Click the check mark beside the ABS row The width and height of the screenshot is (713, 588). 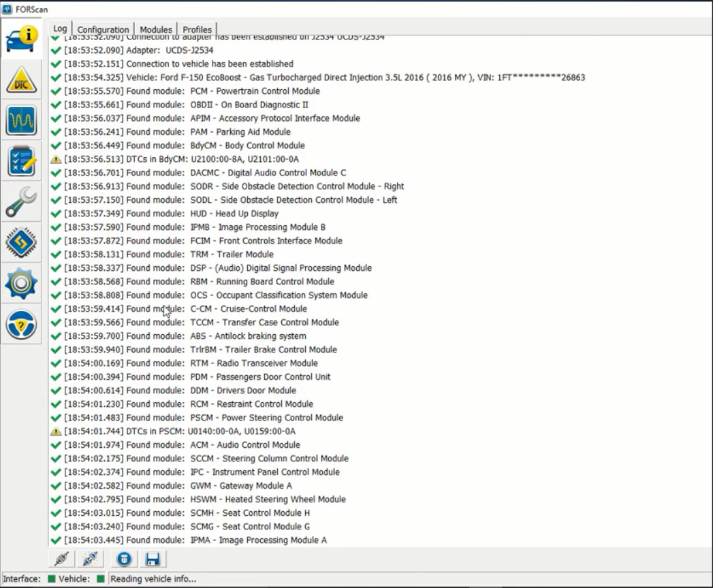56,336
